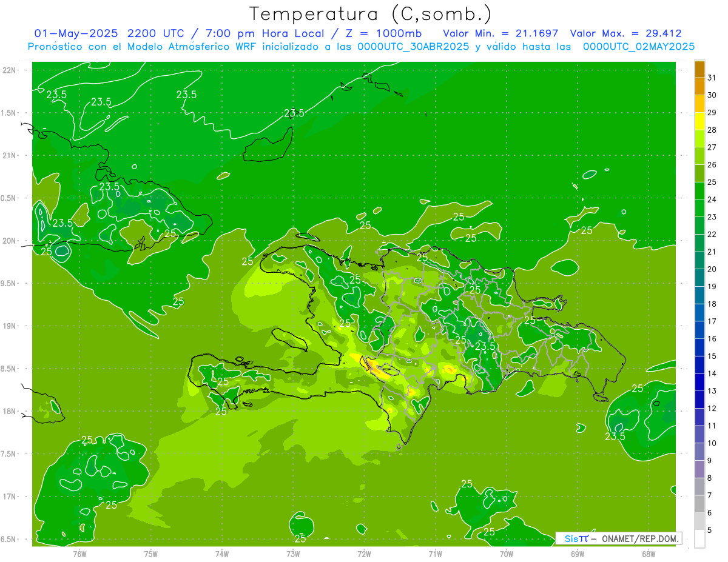Click the color-scale value '31'
Screen dimensions: 728x562
pos(712,78)
